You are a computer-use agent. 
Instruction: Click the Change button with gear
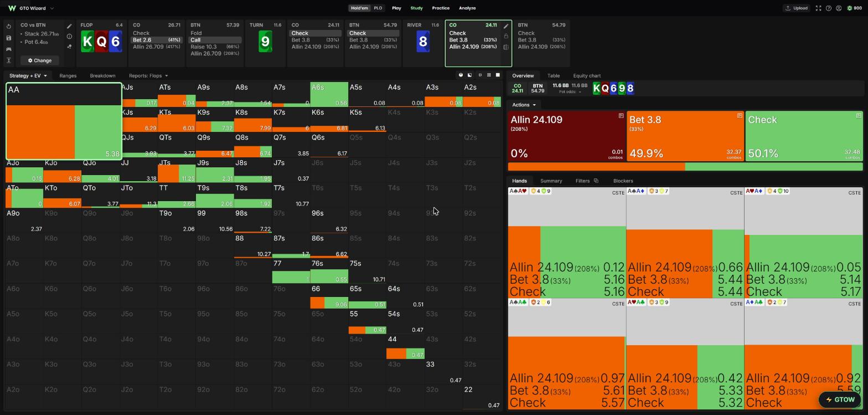coord(40,60)
